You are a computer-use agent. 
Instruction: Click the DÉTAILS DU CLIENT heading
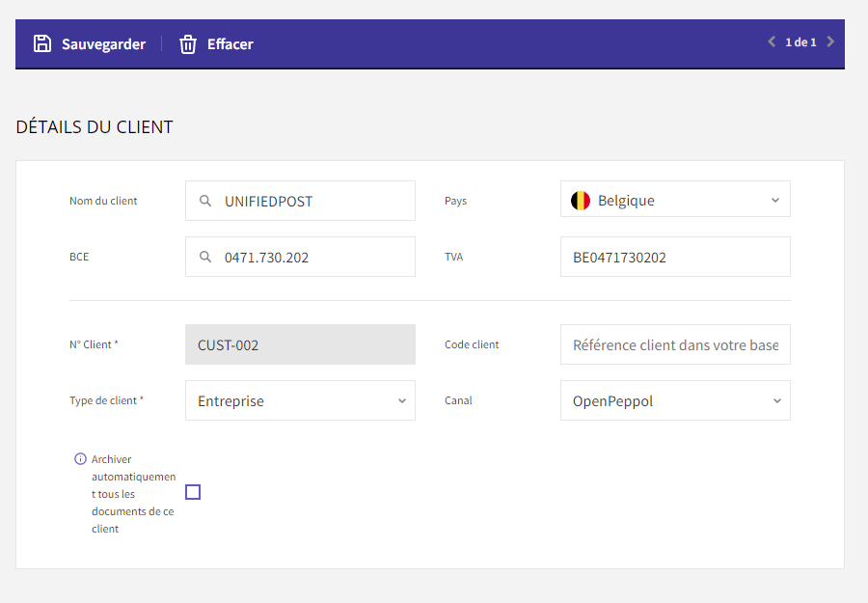tap(95, 126)
